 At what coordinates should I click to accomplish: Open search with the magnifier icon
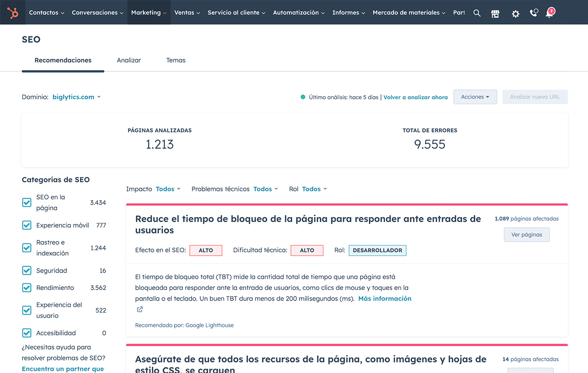click(477, 13)
